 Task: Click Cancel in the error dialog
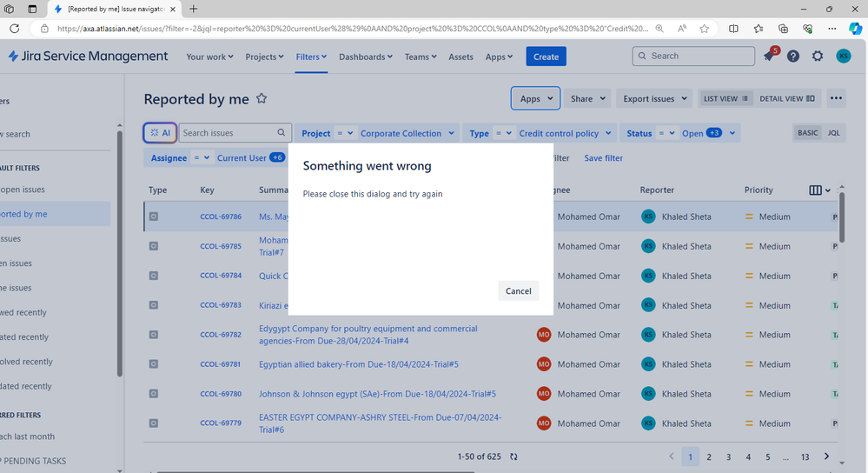point(518,290)
